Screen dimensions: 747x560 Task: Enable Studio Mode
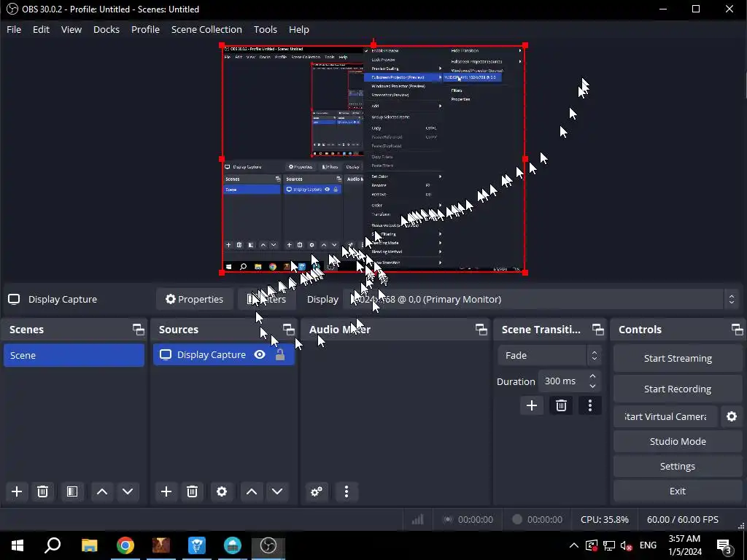coord(678,441)
